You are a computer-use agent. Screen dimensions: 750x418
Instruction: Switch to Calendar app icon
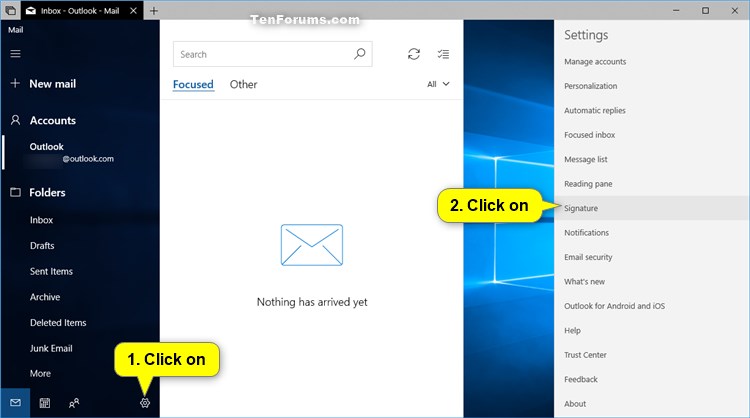pyautogui.click(x=44, y=403)
